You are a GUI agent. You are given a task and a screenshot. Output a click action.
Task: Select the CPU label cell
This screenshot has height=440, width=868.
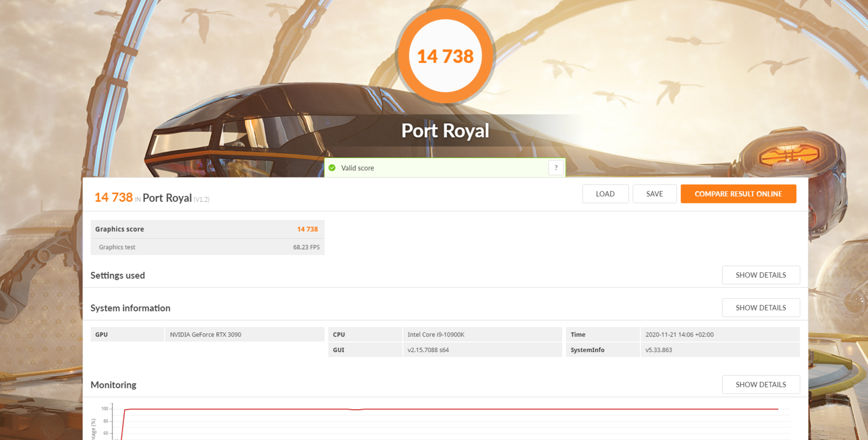tap(365, 334)
